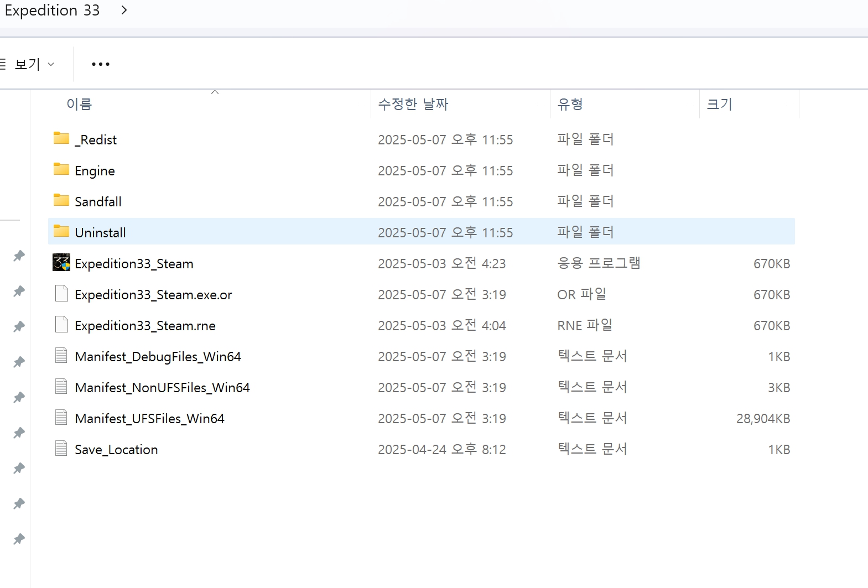Click the 28,904KB size value

763,419
